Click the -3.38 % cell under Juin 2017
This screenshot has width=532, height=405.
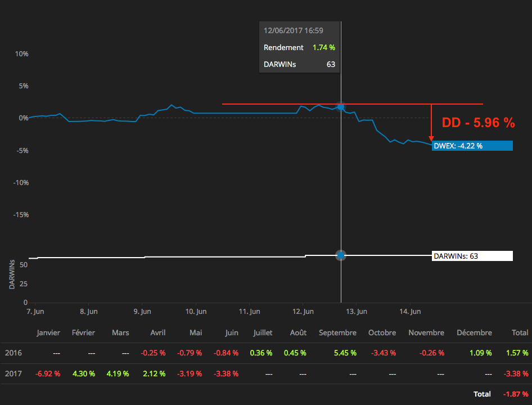pos(226,373)
